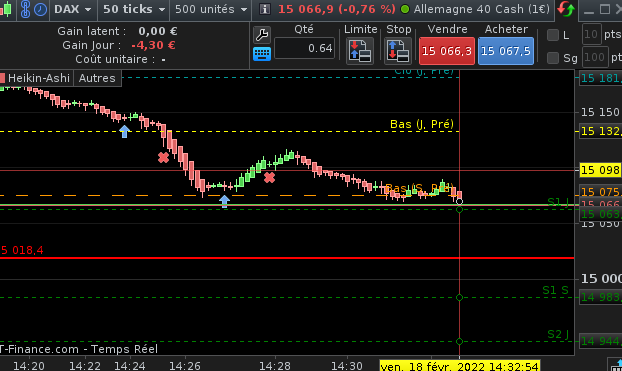Click the 14:30 time axis label
Screen dimensions: 622x371
point(347,365)
